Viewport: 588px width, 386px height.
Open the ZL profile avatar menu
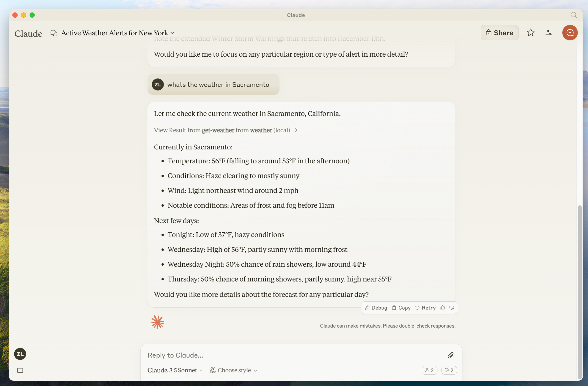point(20,354)
